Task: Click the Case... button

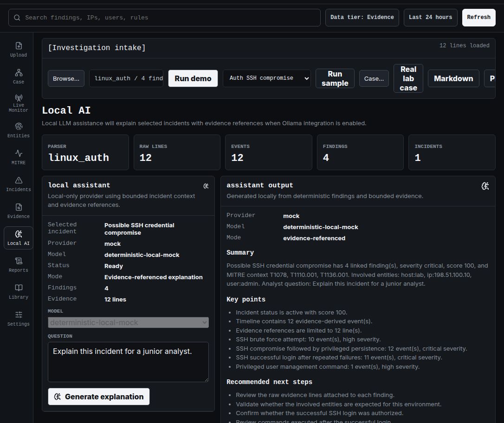Action: (x=374, y=78)
